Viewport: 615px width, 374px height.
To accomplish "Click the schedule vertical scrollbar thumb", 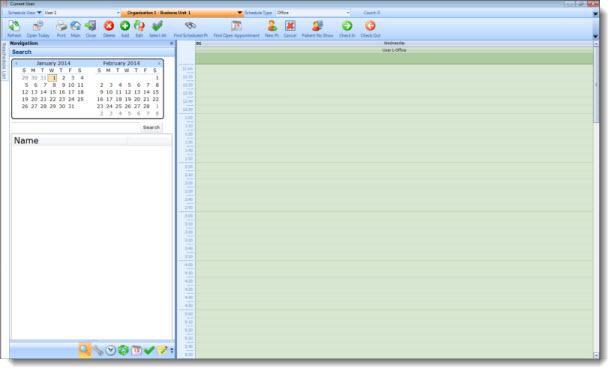I will point(596,85).
